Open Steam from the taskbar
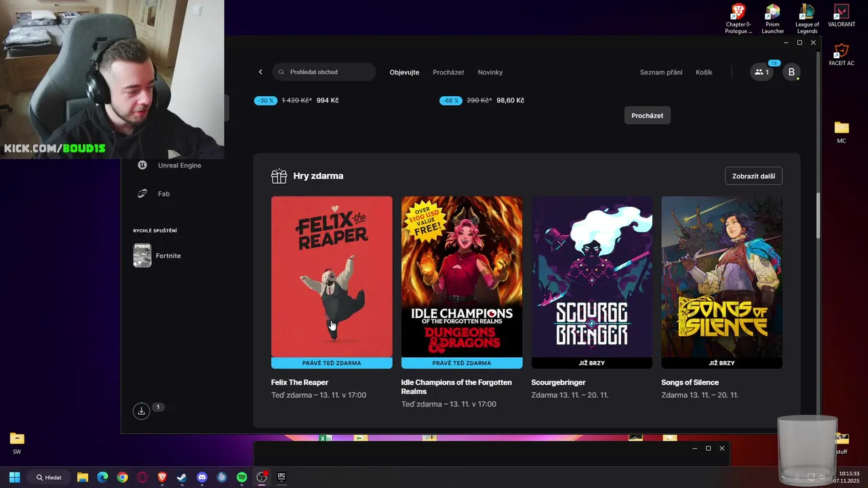This screenshot has width=868, height=488. click(182, 477)
